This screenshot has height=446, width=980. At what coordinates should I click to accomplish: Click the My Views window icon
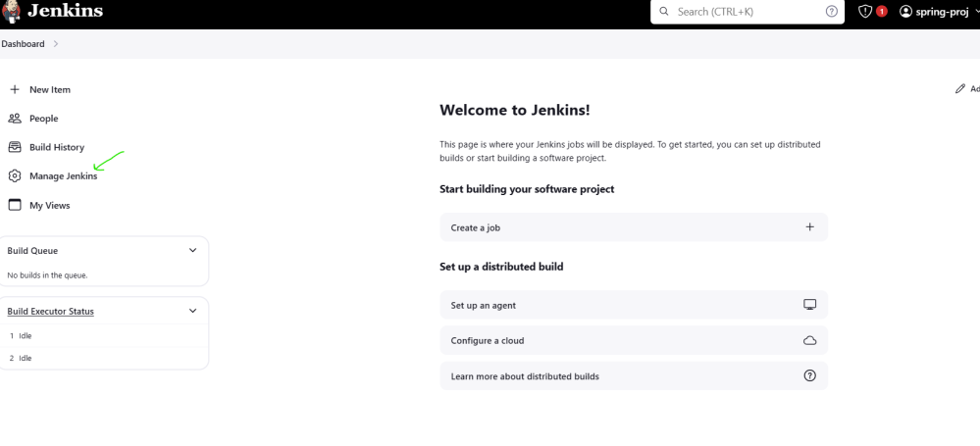pos(14,205)
